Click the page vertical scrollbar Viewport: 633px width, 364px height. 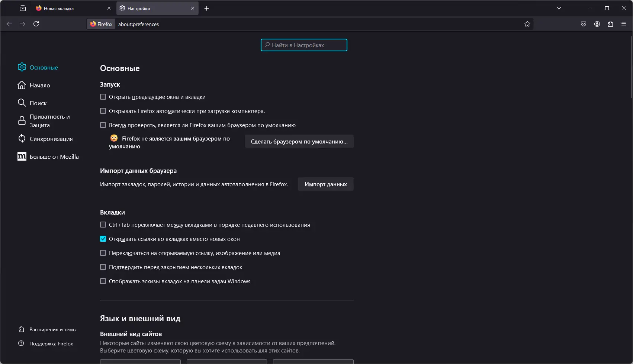pyautogui.click(x=631, y=67)
